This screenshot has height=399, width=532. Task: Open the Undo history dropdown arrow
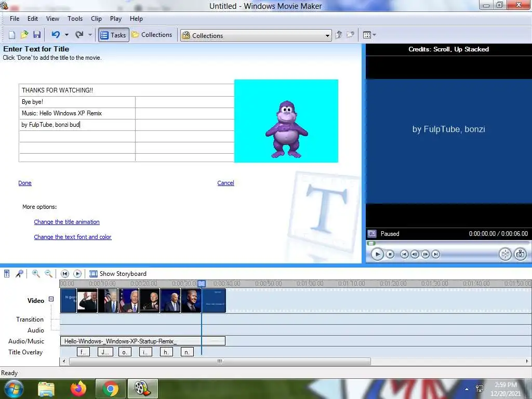(x=66, y=35)
